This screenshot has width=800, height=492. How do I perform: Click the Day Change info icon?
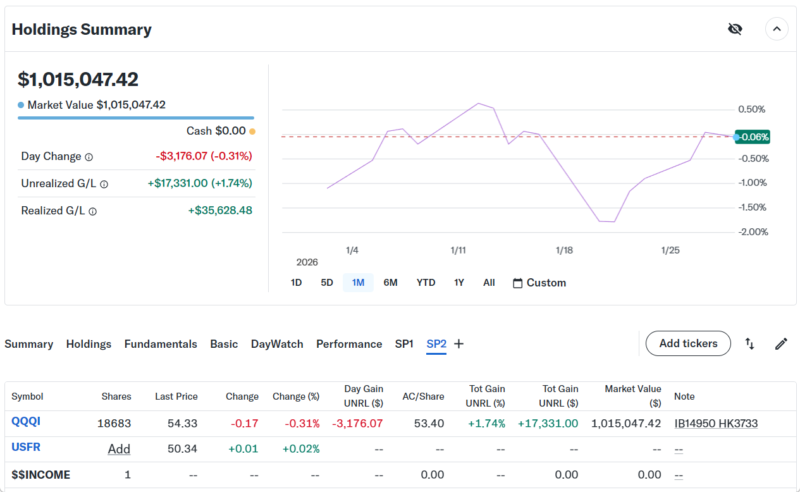tap(89, 157)
